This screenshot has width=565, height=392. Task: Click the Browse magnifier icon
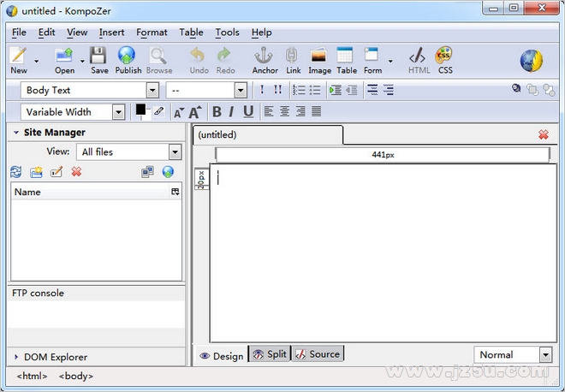(x=159, y=60)
